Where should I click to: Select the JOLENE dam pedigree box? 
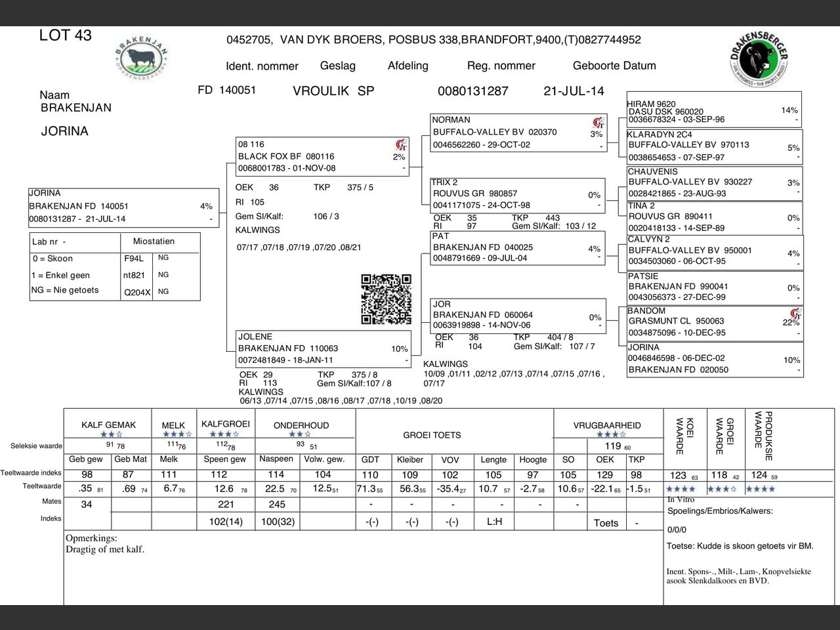(x=324, y=349)
